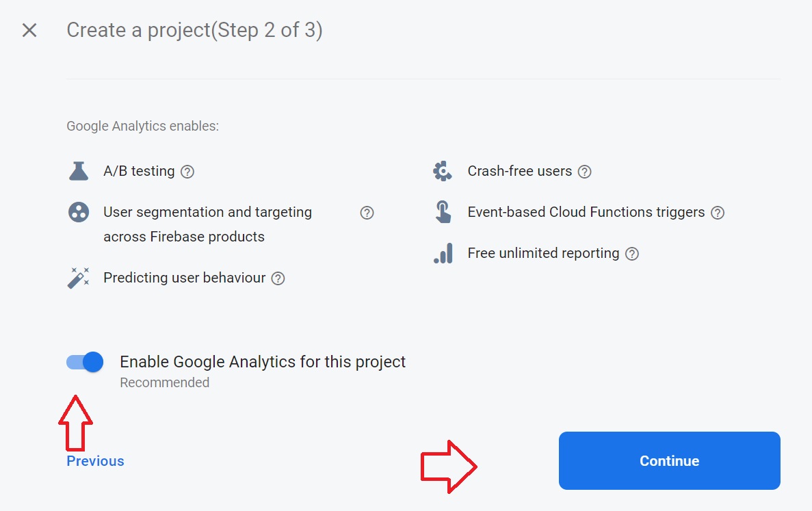Click the magic wand prediction icon
812x511 pixels.
(79, 278)
